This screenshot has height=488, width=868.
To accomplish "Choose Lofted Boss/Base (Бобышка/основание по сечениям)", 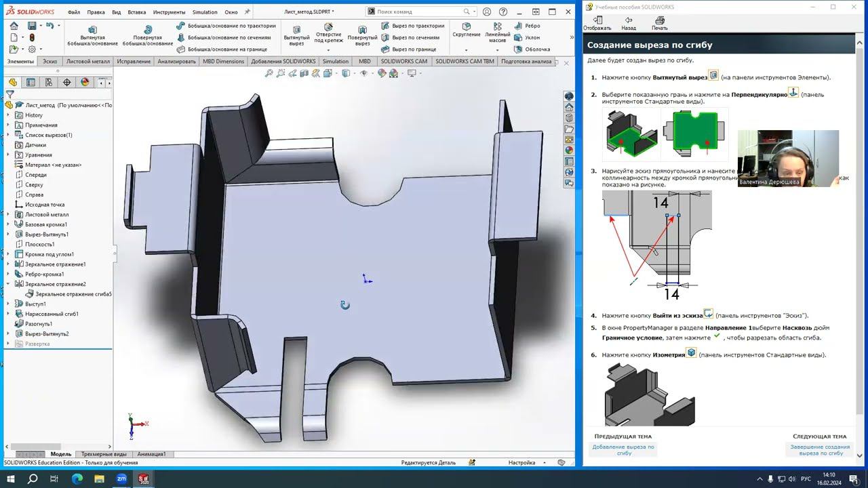I will click(223, 37).
